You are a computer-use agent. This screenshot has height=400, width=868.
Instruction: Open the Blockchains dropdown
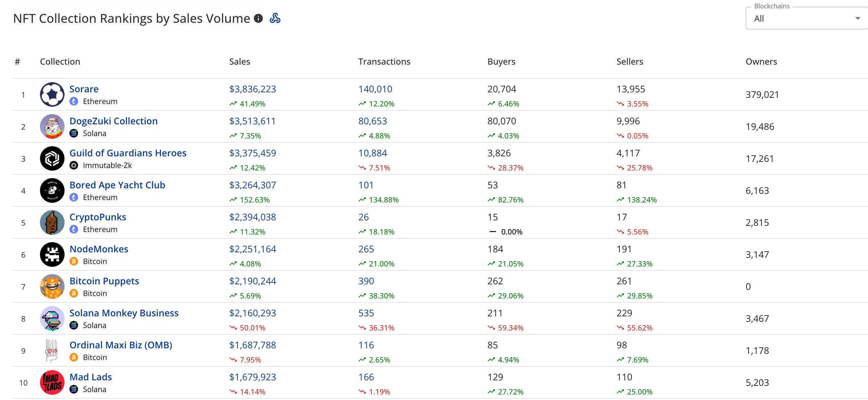coord(802,18)
